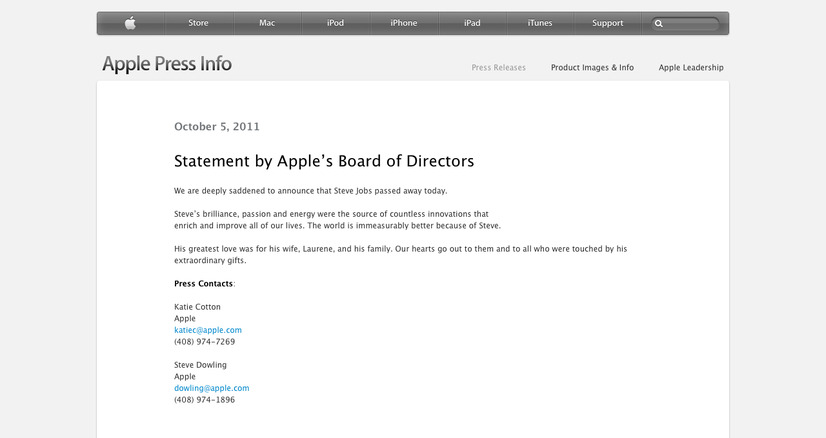826x438 pixels.
Task: Open the iTunes page
Action: click(x=540, y=23)
